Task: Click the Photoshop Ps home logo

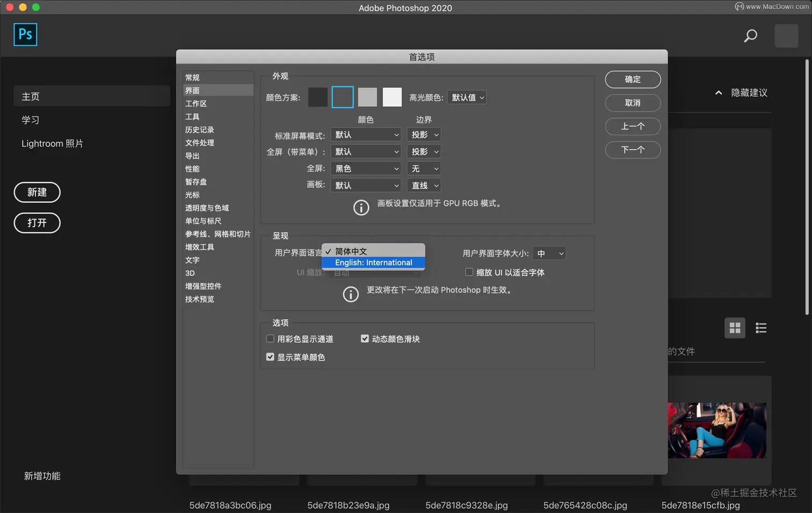Action: 25,34
